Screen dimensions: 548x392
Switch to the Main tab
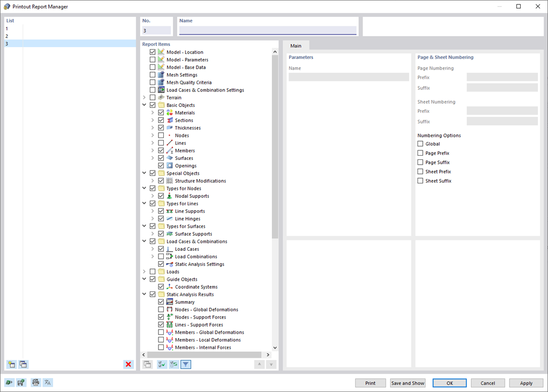click(x=296, y=45)
